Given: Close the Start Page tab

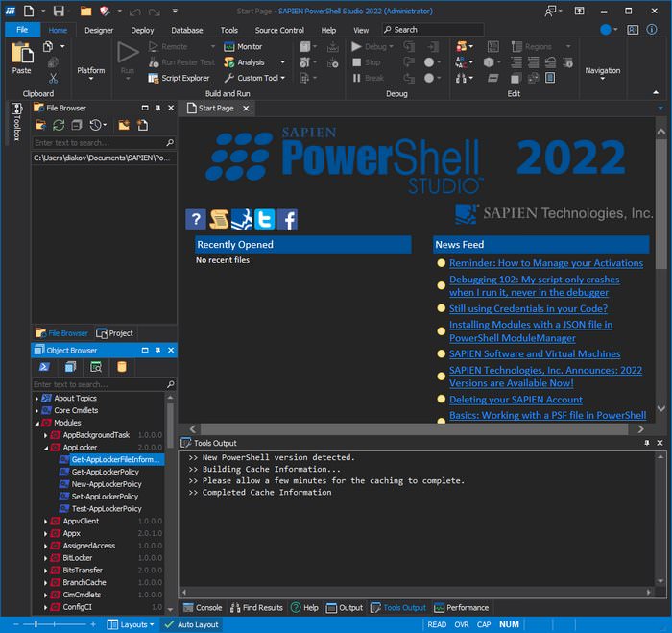Looking at the screenshot, I should click(246, 109).
